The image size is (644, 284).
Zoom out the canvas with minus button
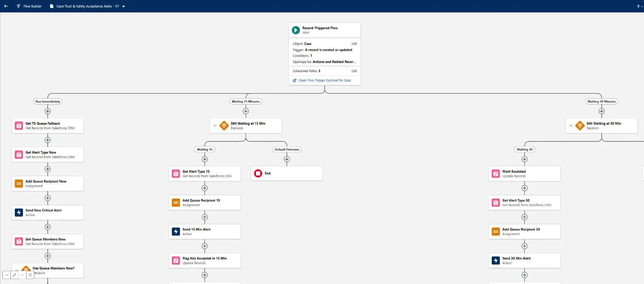click(7, 275)
